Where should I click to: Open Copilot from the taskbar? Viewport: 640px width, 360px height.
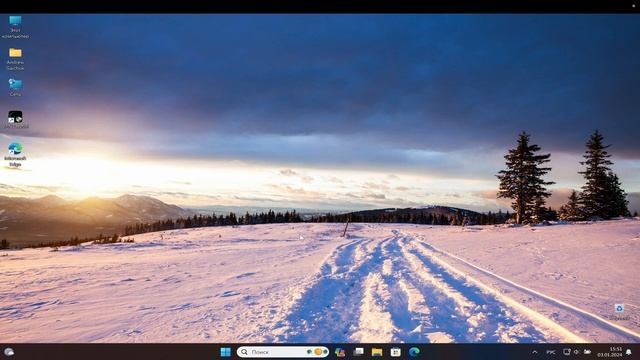click(340, 352)
